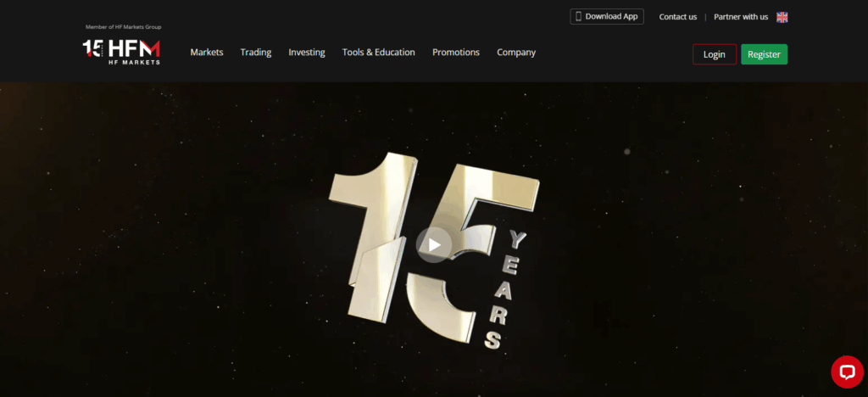
Task: Select Company in the navigation bar
Action: [x=515, y=53]
